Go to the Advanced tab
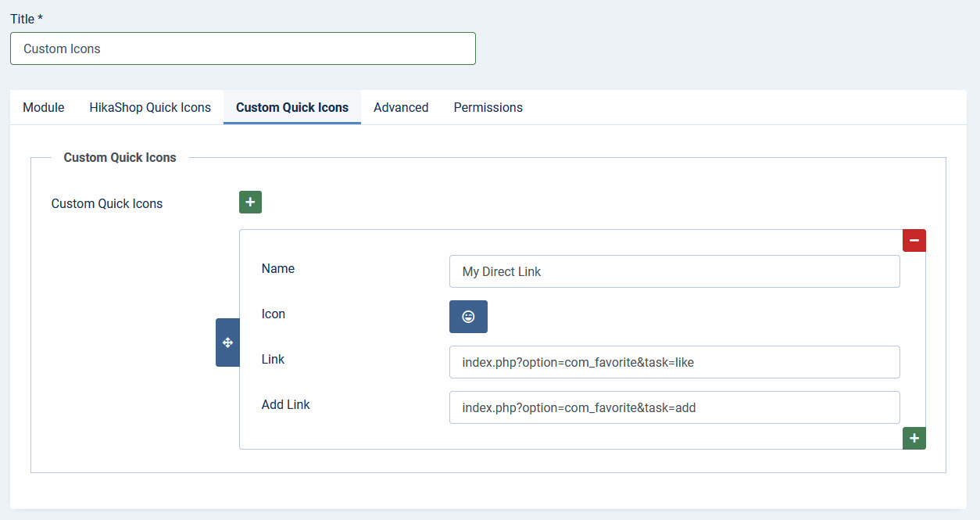The image size is (980, 520). point(401,107)
